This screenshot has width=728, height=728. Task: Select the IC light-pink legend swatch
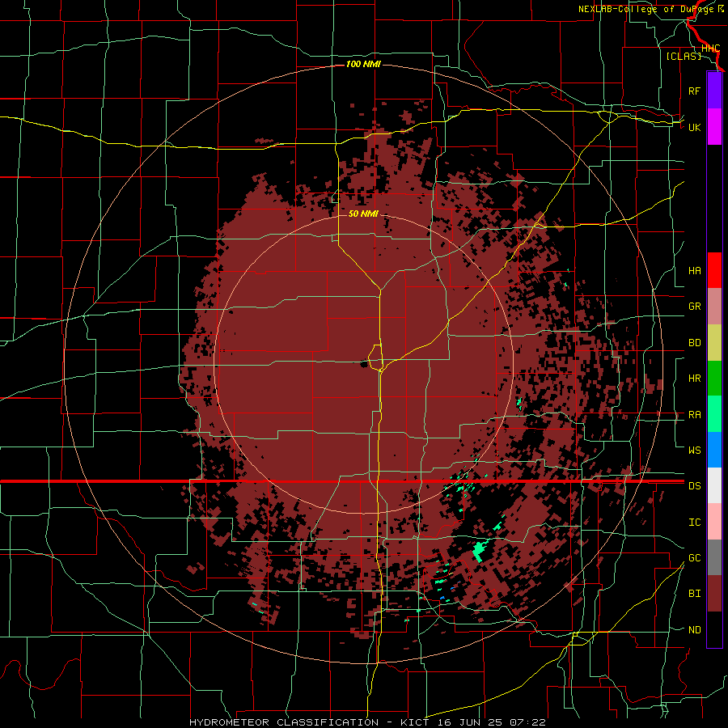pyautogui.click(x=714, y=522)
